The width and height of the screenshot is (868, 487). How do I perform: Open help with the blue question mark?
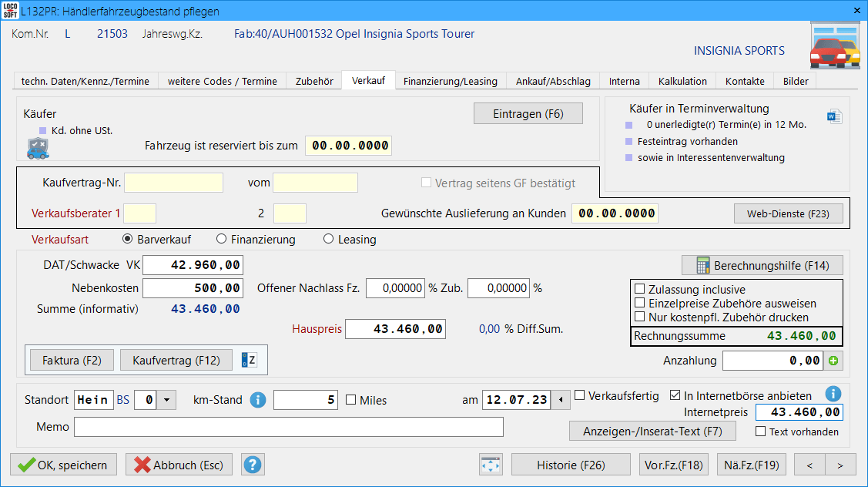253,465
